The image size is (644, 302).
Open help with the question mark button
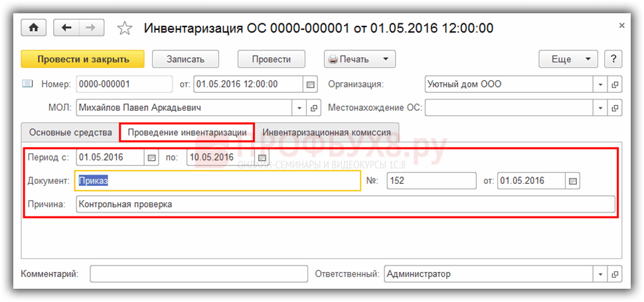[x=613, y=59]
